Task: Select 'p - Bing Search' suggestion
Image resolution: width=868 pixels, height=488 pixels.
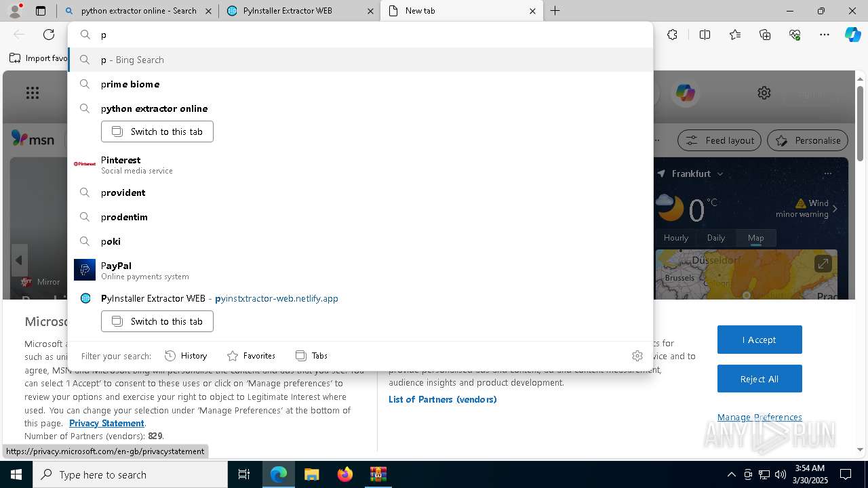Action: coord(361,60)
